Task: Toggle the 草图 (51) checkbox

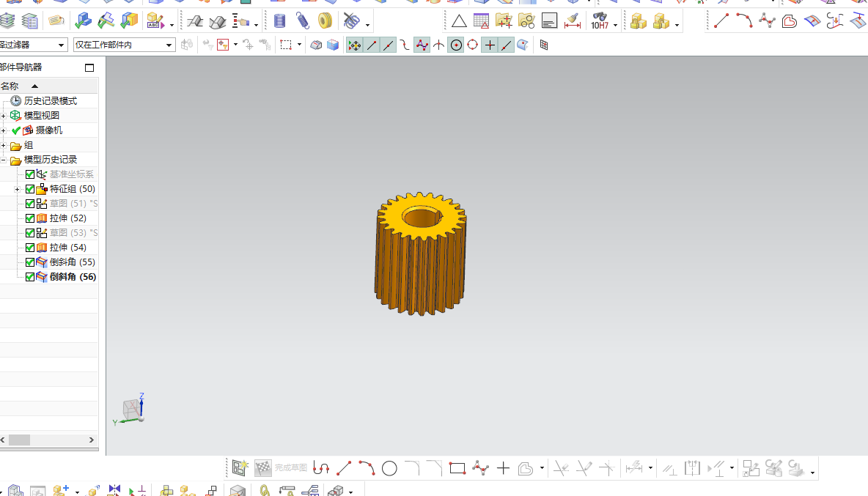Action: (x=30, y=204)
